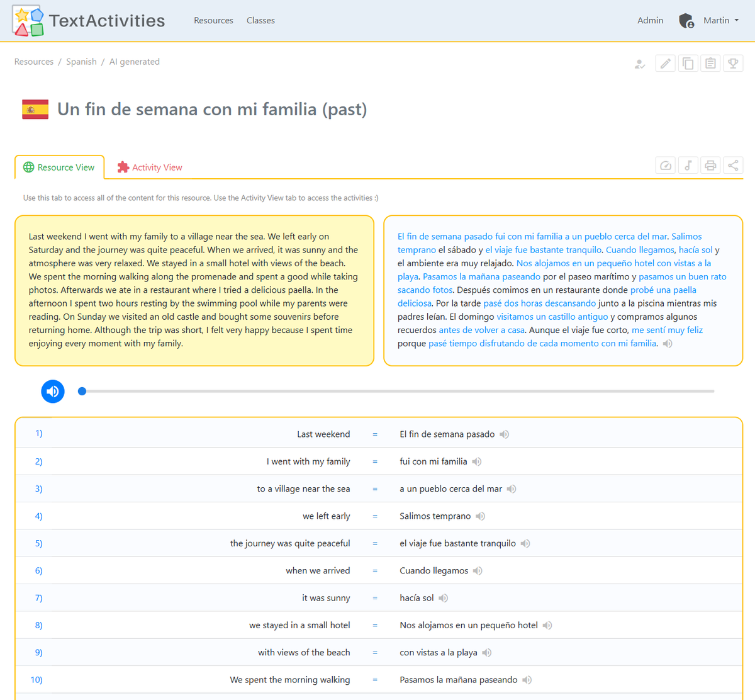Click 'to a village near the sea'
755x700 pixels.
coord(303,489)
